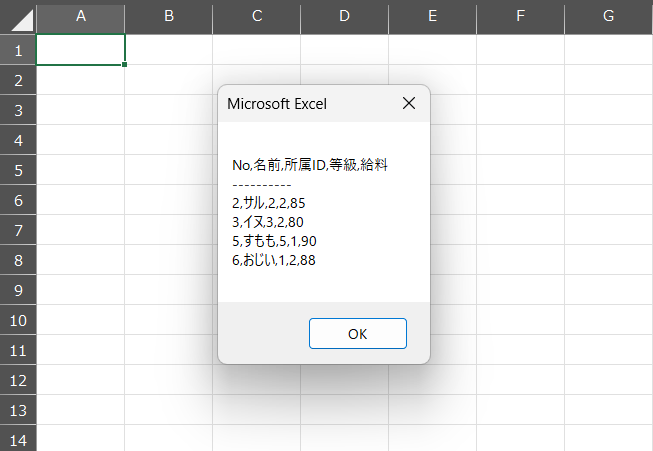Select row 2 header
The width and height of the screenshot is (653, 451).
[x=18, y=80]
